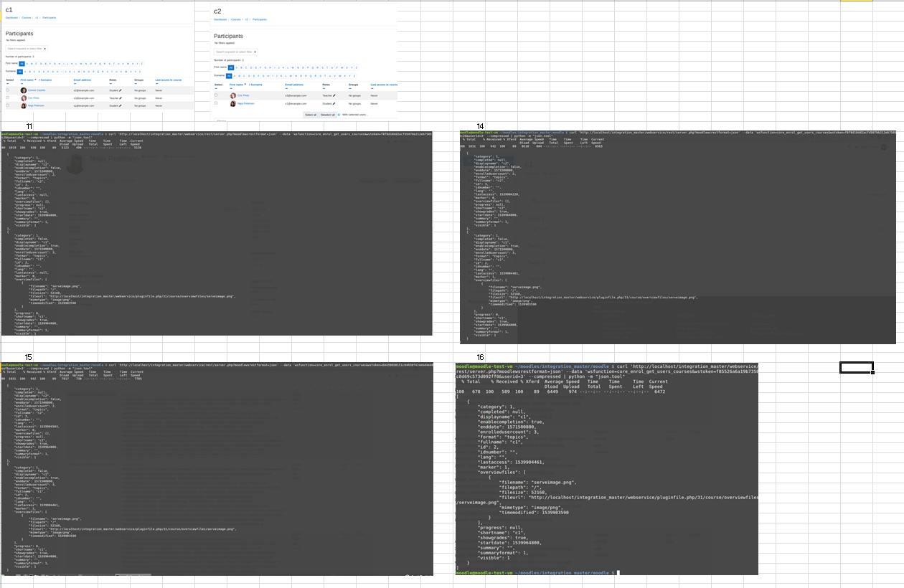Click pencil icon beside Teacher in c2 page

coord(334,95)
